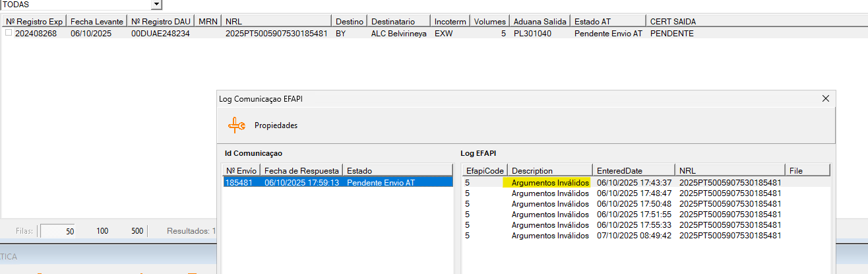Select the highlighted Argumentos Inválidos log entry
The width and height of the screenshot is (868, 274).
[x=550, y=182]
